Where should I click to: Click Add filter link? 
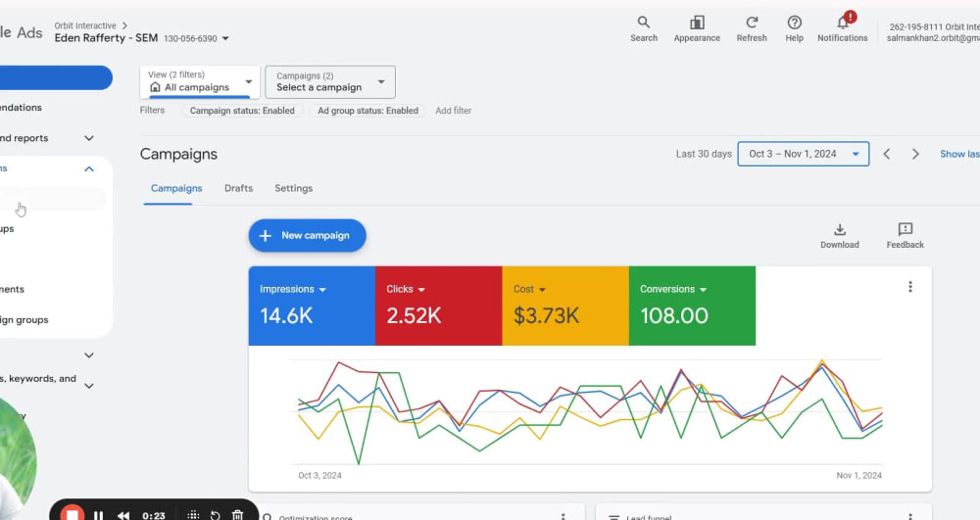(453, 111)
